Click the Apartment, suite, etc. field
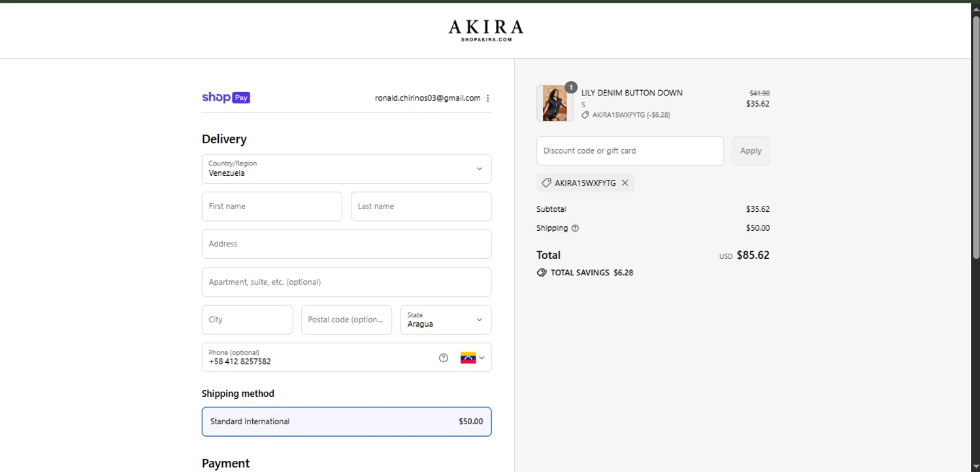This screenshot has height=472, width=980. coord(346,282)
